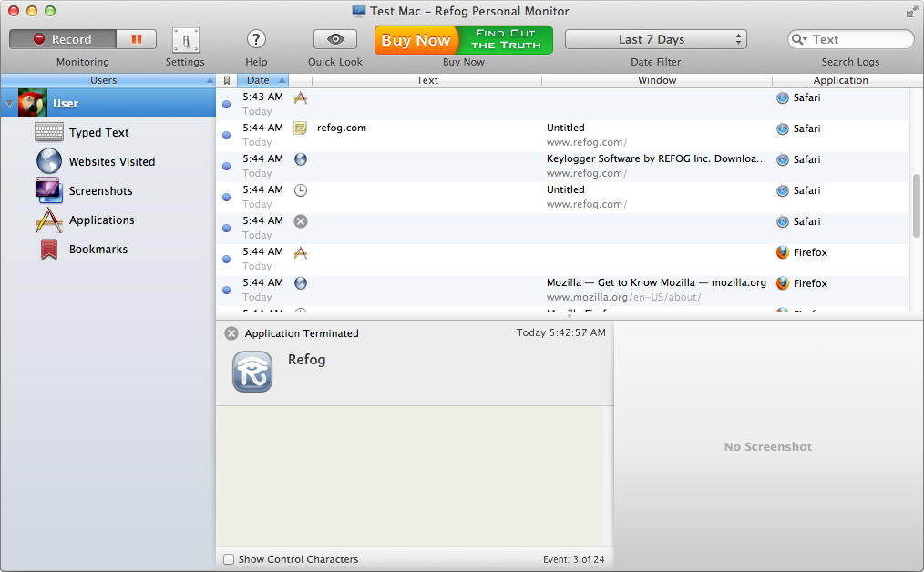Click the app-launch icon in the Firefox row
Image resolution: width=924 pixels, height=572 pixels.
[301, 252]
